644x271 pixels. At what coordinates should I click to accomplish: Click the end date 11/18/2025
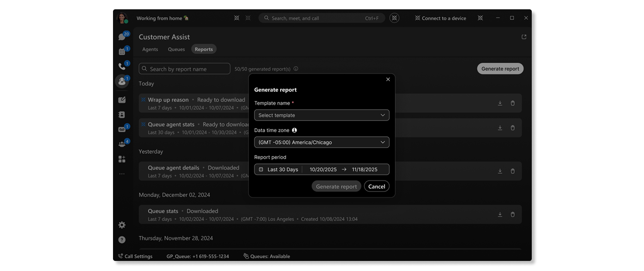[x=365, y=170]
